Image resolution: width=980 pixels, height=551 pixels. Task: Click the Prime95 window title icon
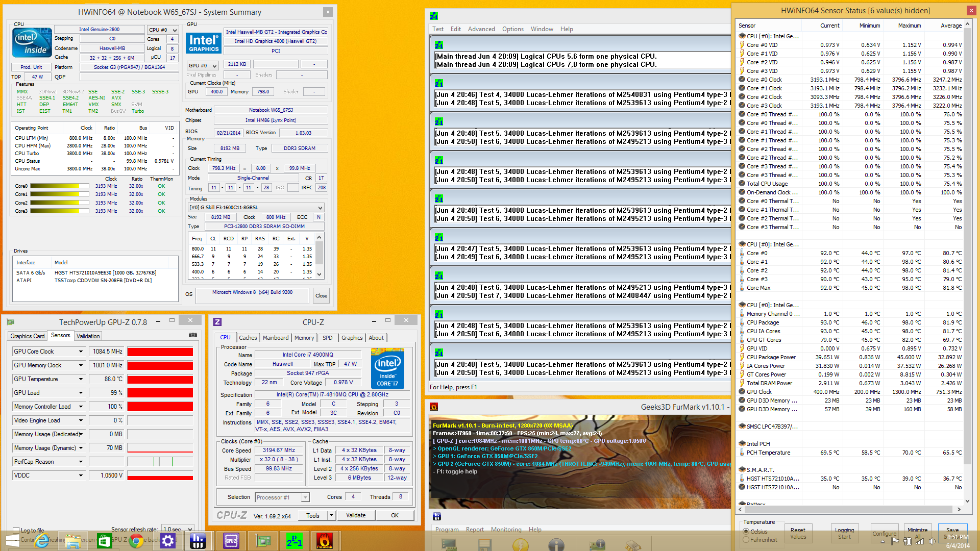pos(434,16)
